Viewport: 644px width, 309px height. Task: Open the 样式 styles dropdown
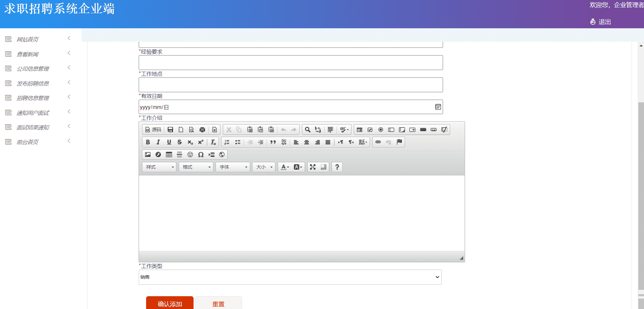[x=159, y=167]
